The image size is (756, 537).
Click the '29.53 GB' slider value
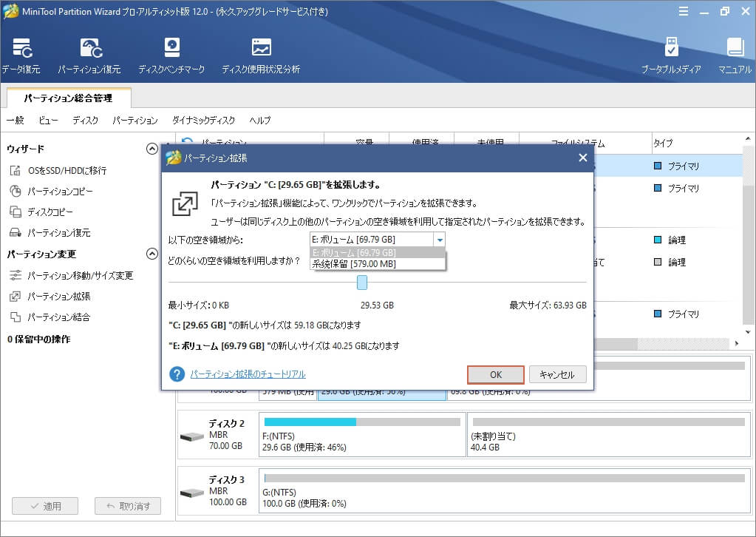377,305
